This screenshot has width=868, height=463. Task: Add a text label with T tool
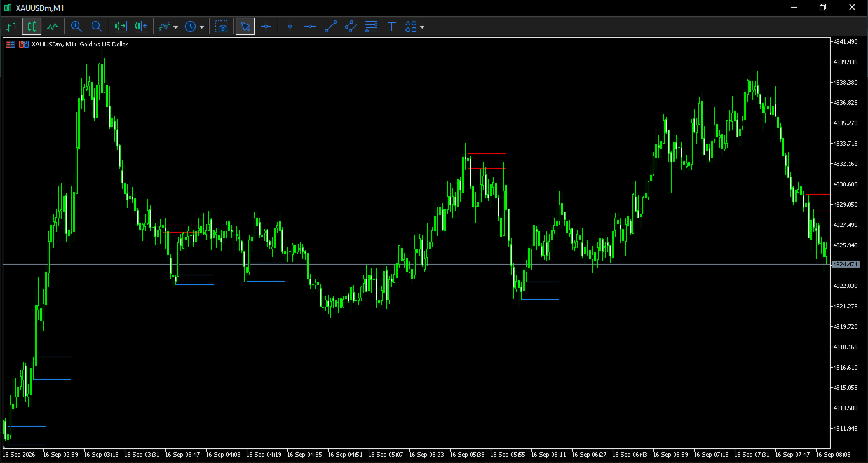392,27
